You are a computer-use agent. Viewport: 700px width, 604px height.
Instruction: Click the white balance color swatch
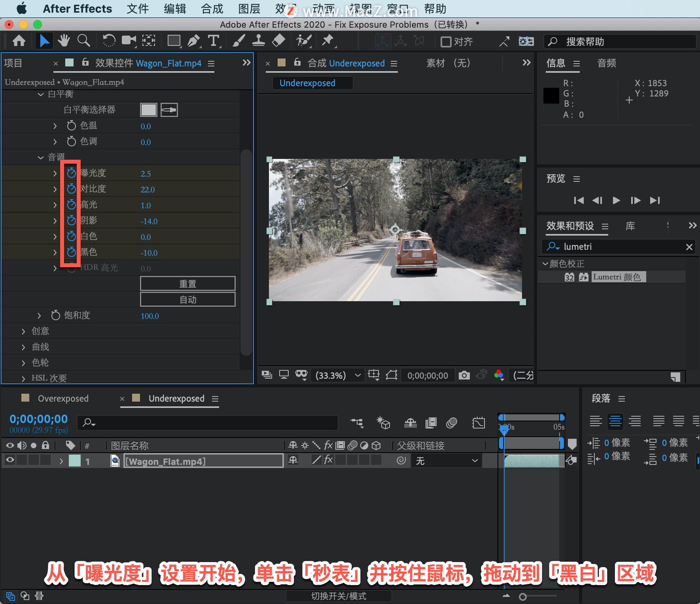click(149, 110)
